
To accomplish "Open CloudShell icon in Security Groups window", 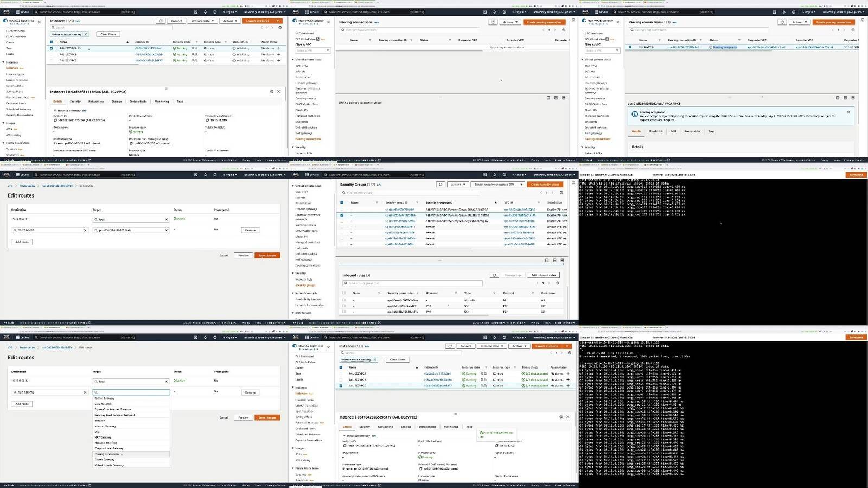I will point(485,175).
